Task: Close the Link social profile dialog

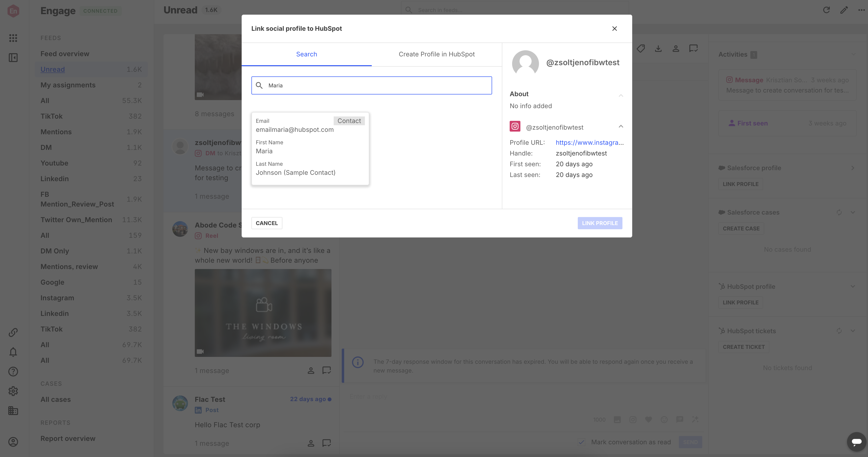Action: [614, 29]
